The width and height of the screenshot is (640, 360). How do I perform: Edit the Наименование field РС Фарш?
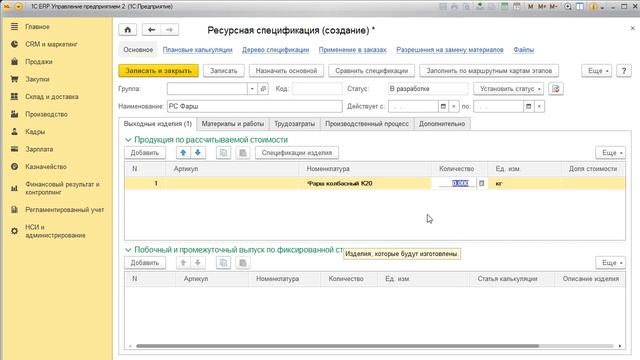(x=255, y=106)
